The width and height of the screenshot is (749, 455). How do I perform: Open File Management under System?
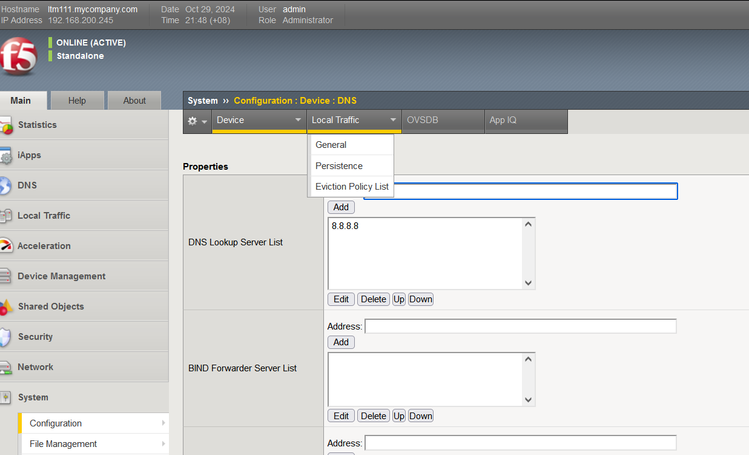pyautogui.click(x=63, y=444)
